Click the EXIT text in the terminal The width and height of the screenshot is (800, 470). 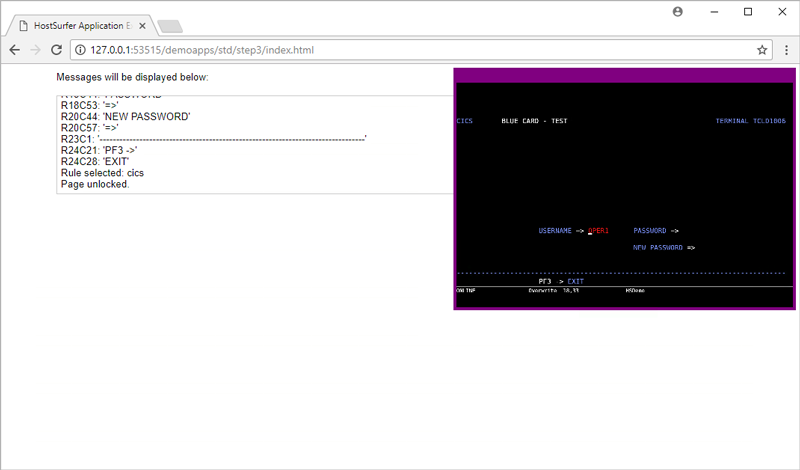click(x=576, y=282)
